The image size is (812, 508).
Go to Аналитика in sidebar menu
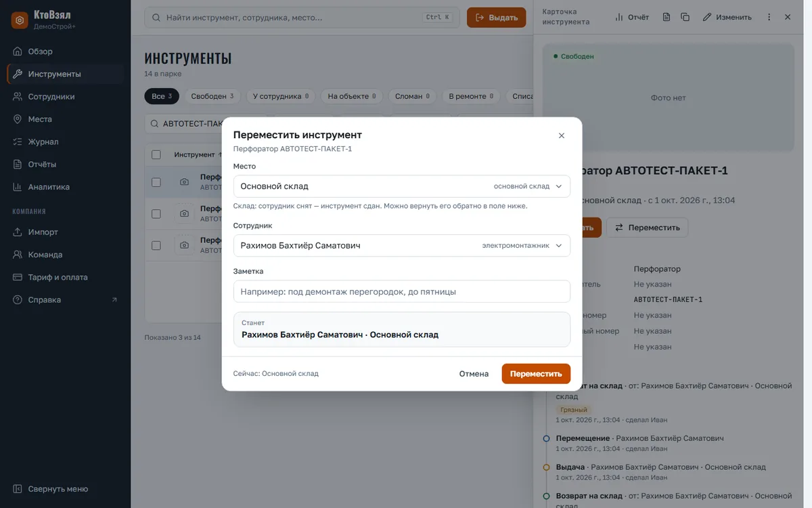pos(49,187)
